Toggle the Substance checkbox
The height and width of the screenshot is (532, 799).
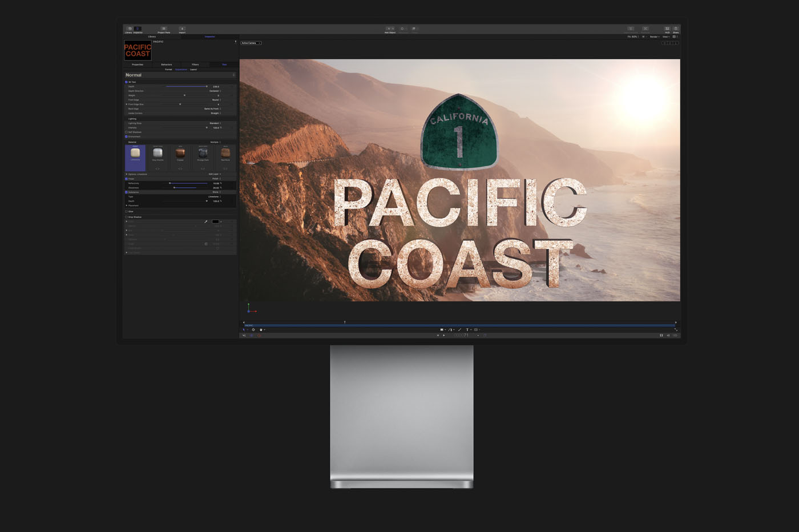[127, 192]
